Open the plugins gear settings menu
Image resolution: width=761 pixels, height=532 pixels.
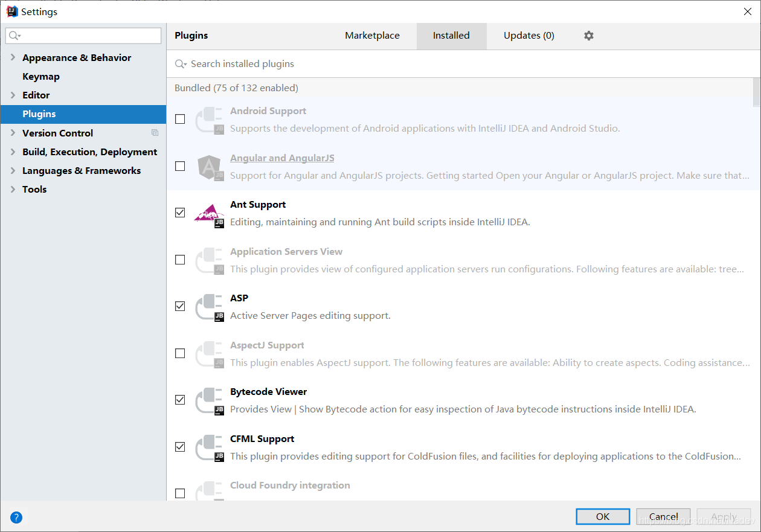(589, 36)
